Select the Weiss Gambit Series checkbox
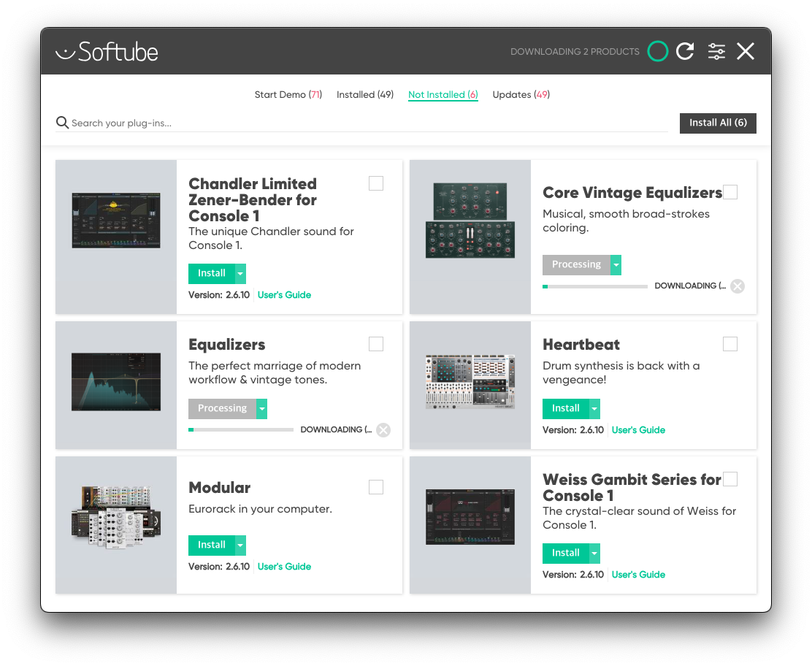Viewport: 812px width, 666px height. [730, 479]
